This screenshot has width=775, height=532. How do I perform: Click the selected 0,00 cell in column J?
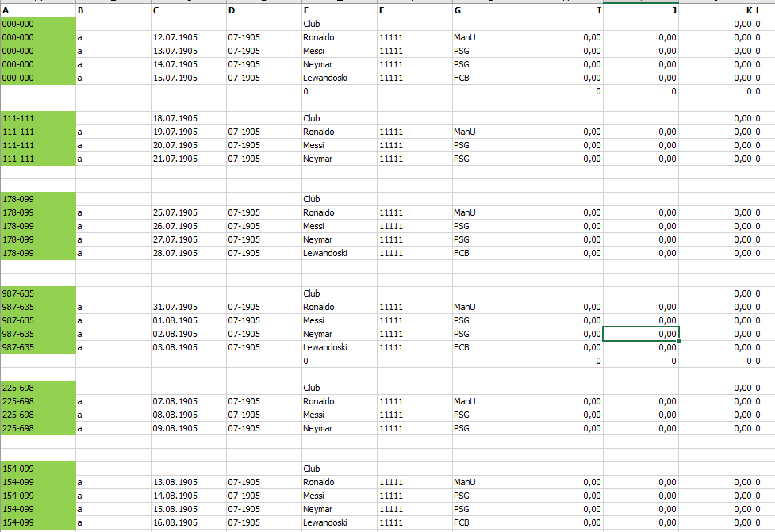pyautogui.click(x=641, y=334)
